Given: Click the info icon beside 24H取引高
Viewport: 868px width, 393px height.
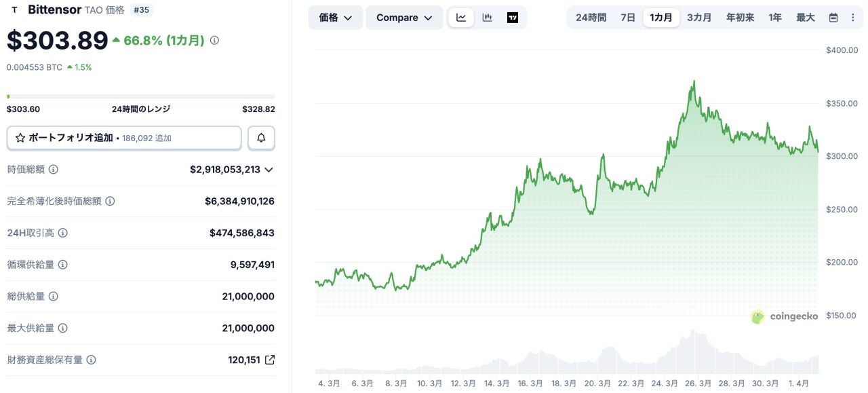Looking at the screenshot, I should 63,233.
